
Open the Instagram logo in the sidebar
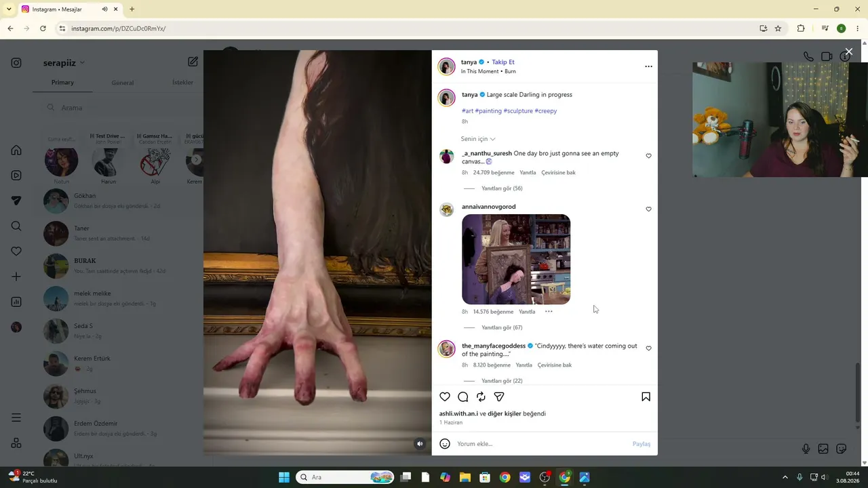(16, 63)
